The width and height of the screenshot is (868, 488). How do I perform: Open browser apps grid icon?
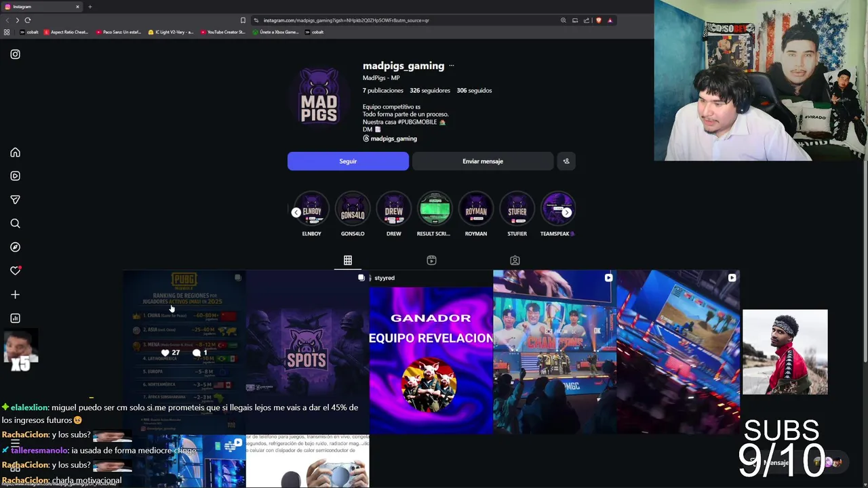click(7, 32)
